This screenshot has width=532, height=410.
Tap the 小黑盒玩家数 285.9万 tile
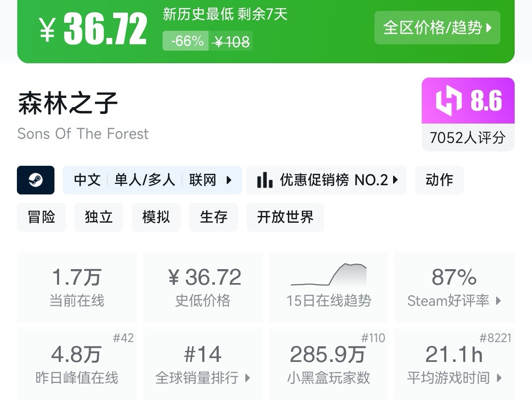[x=328, y=364]
